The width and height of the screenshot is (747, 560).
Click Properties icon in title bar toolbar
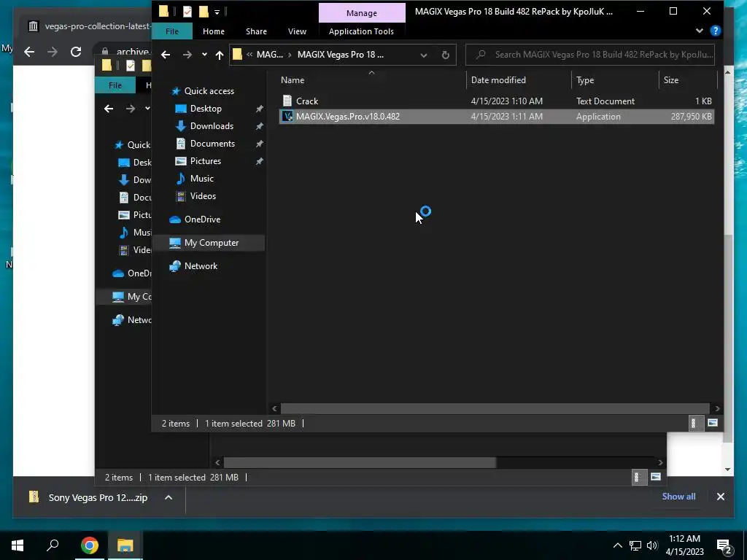(x=187, y=12)
